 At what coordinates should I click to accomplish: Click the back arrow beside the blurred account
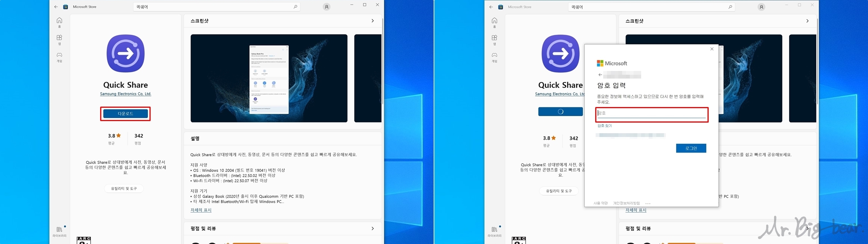point(600,75)
